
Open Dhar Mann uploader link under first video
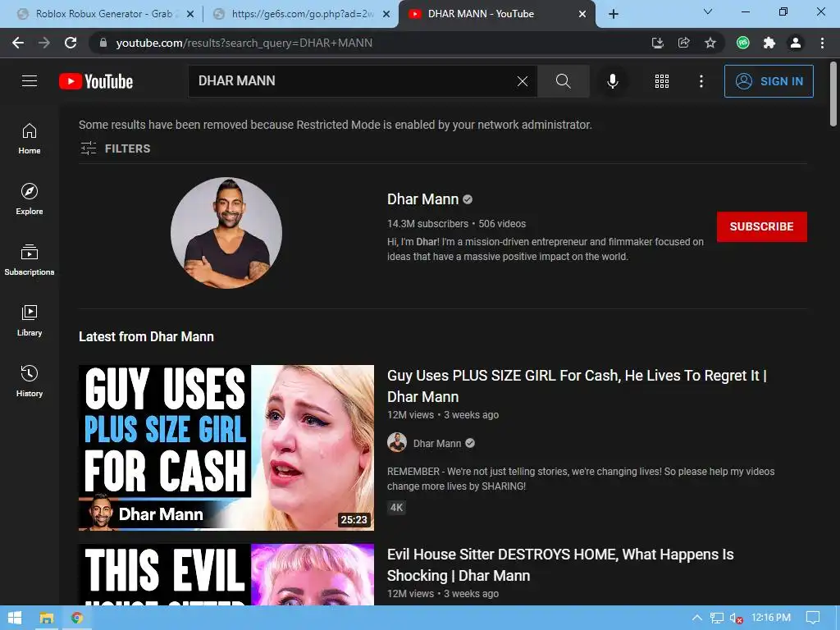(x=437, y=444)
